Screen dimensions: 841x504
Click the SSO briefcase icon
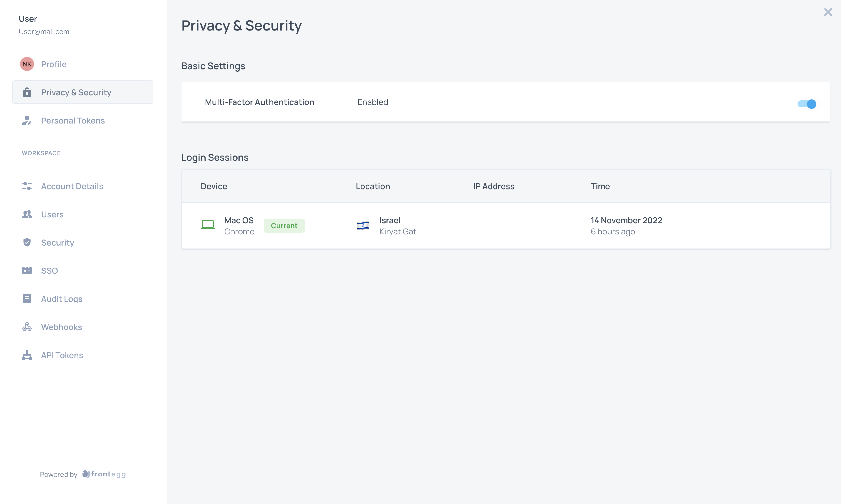(27, 270)
